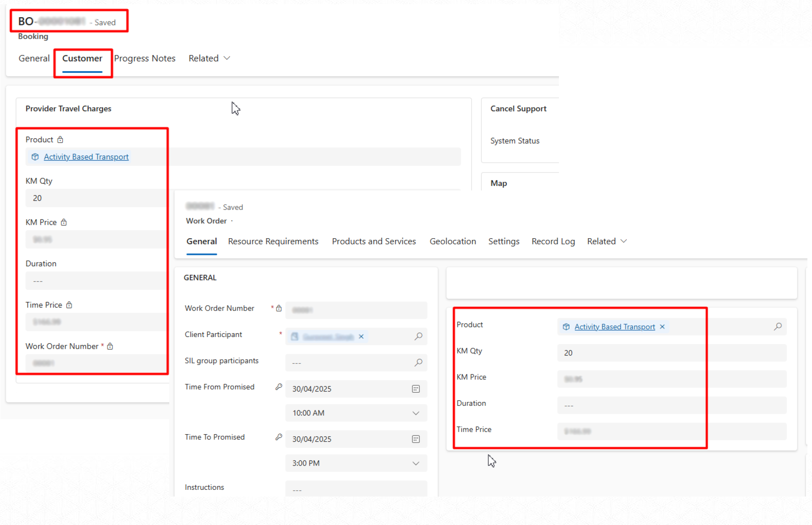Click lock icon next to booking Product label

click(60, 139)
